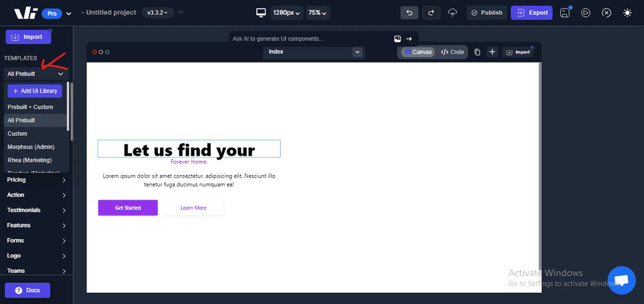Click the AI prompt input field

310,39
